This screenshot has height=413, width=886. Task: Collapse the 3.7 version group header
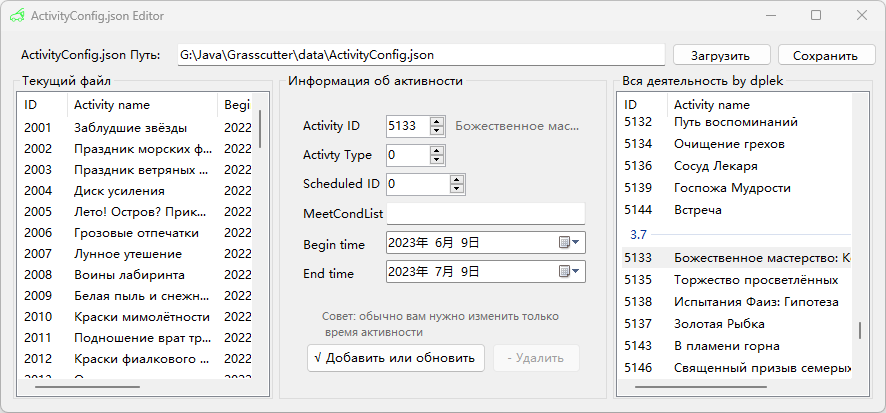coord(637,234)
